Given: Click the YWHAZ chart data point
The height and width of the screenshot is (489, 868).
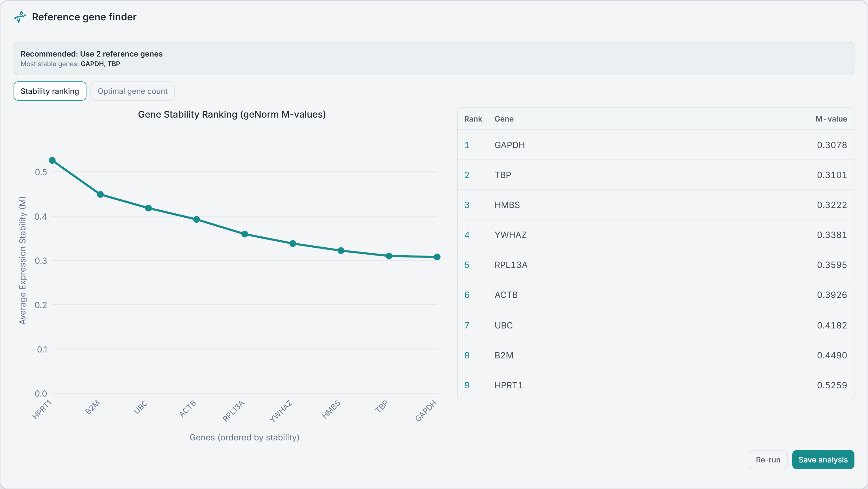Looking at the screenshot, I should [293, 244].
